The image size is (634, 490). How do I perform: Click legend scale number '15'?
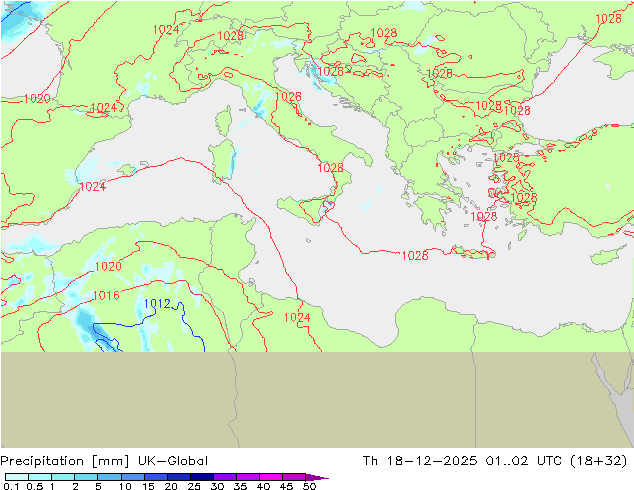(148, 486)
